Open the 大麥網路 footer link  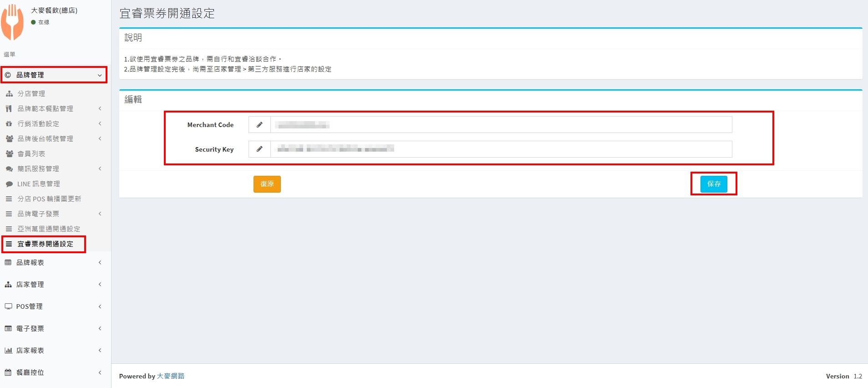tap(171, 376)
